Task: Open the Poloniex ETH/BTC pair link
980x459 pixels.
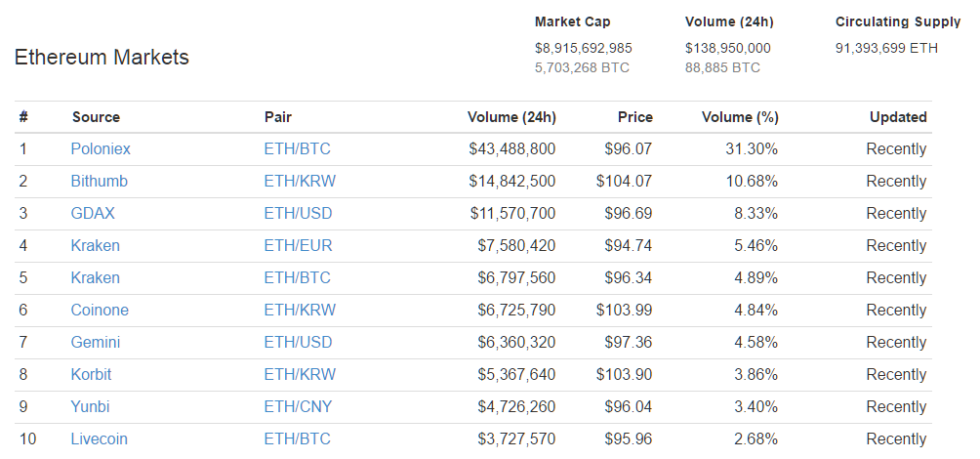Action: pyautogui.click(x=297, y=149)
